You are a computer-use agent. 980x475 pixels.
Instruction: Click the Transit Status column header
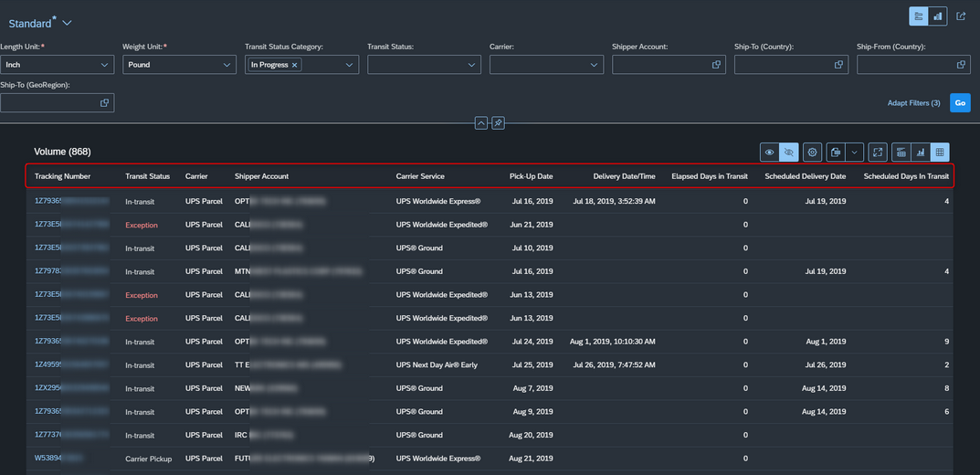tap(147, 176)
